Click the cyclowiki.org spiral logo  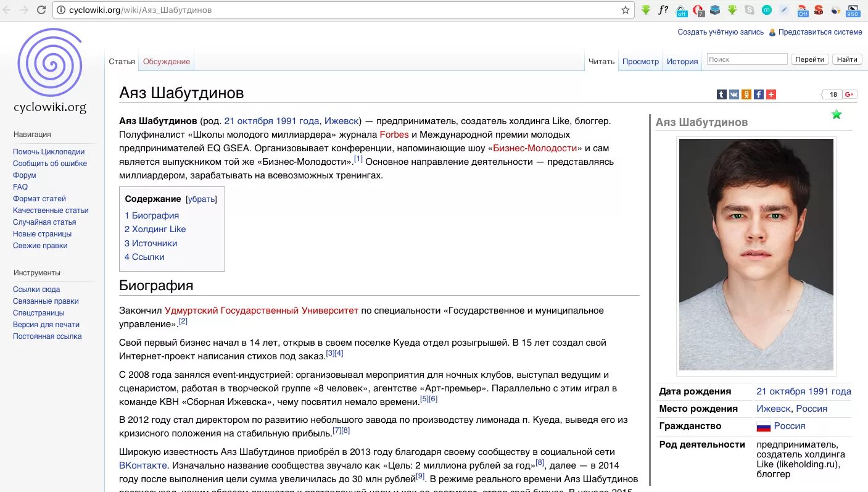point(50,72)
